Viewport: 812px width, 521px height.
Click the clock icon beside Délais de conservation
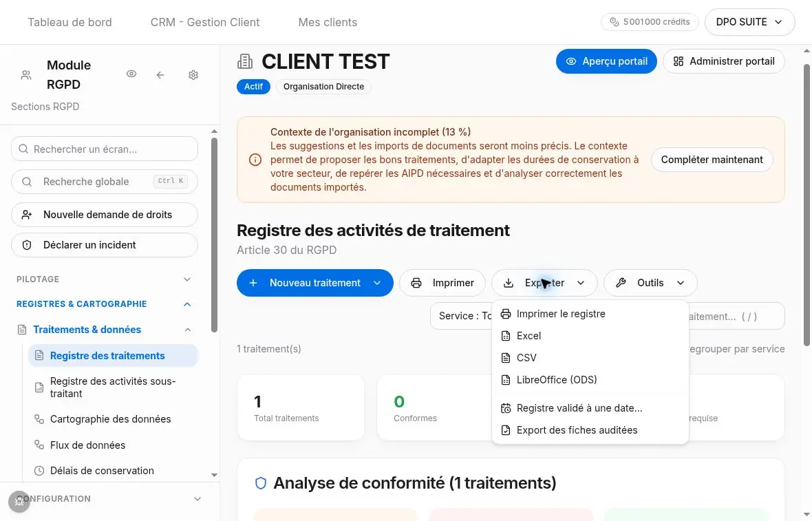(39, 471)
